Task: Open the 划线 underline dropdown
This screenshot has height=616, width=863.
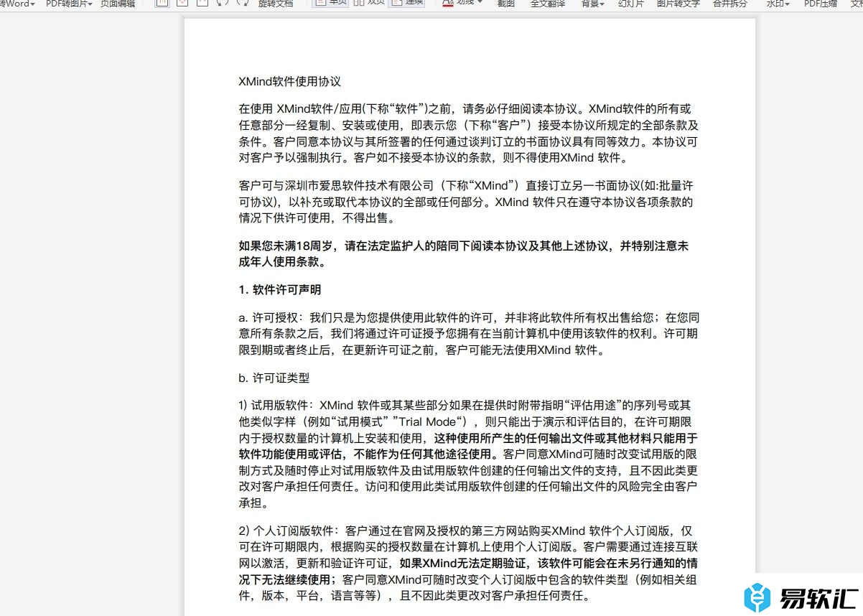Action: (462, 3)
